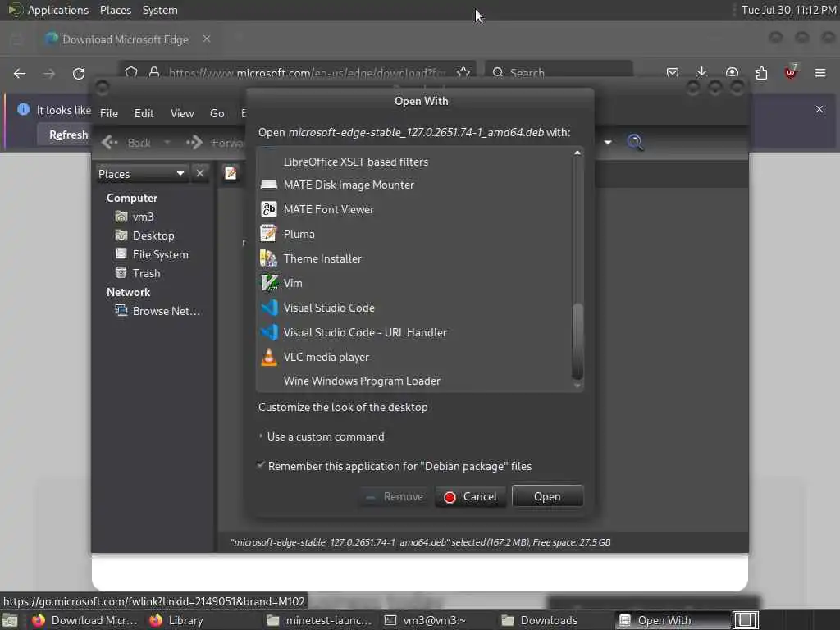
Task: Click the Firefox address bar
Action: (x=298, y=73)
